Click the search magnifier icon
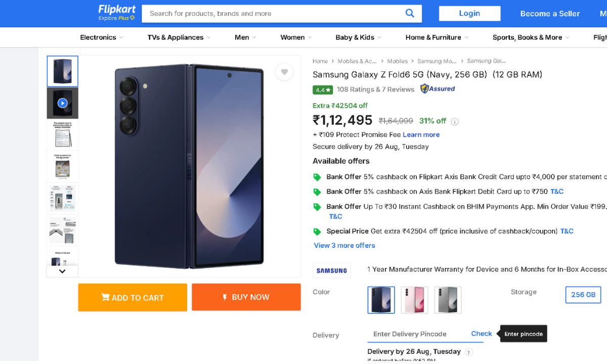Screen dimensions: 607x364 (x=410, y=14)
